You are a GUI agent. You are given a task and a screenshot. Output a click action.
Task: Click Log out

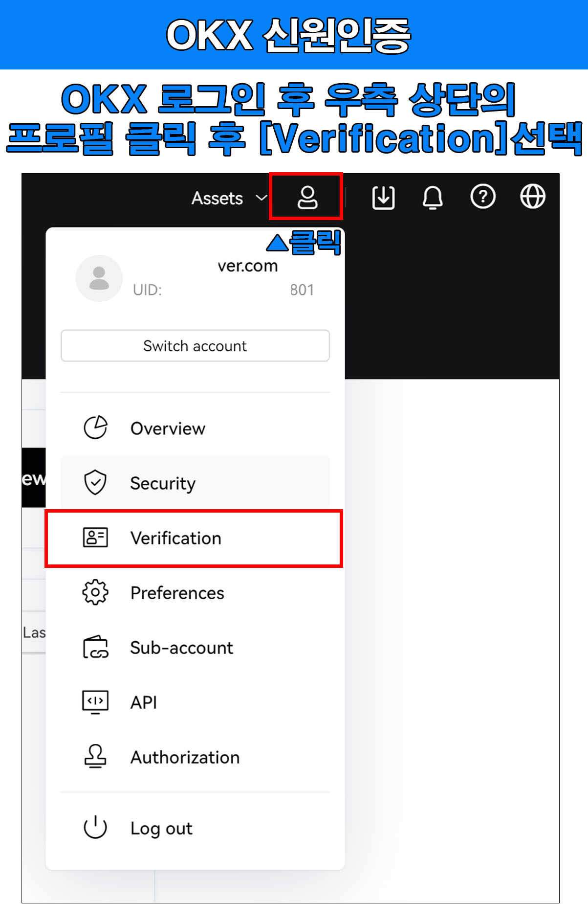pyautogui.click(x=195, y=828)
